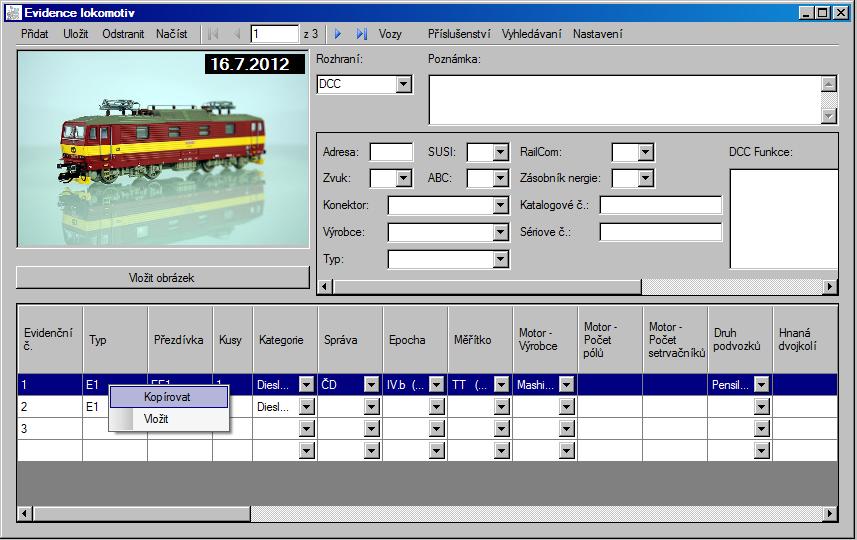Click the application icon in title bar
The height and width of the screenshot is (540, 857).
click(x=12, y=12)
